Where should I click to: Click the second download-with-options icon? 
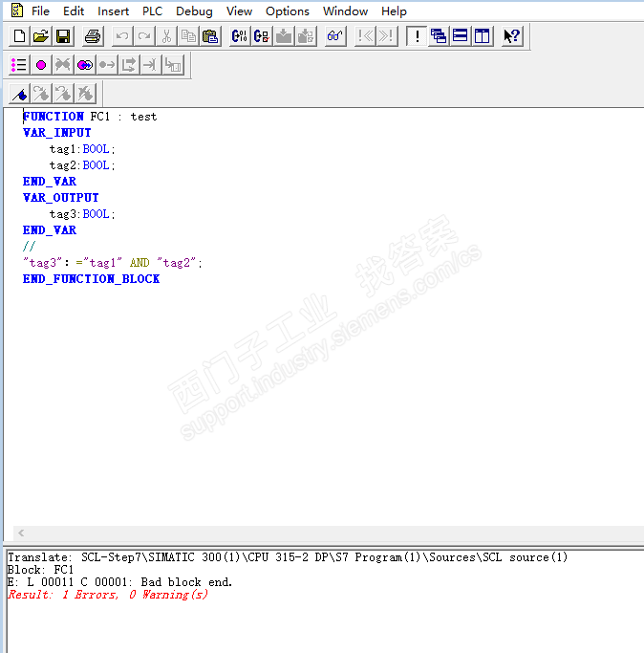tap(306, 36)
